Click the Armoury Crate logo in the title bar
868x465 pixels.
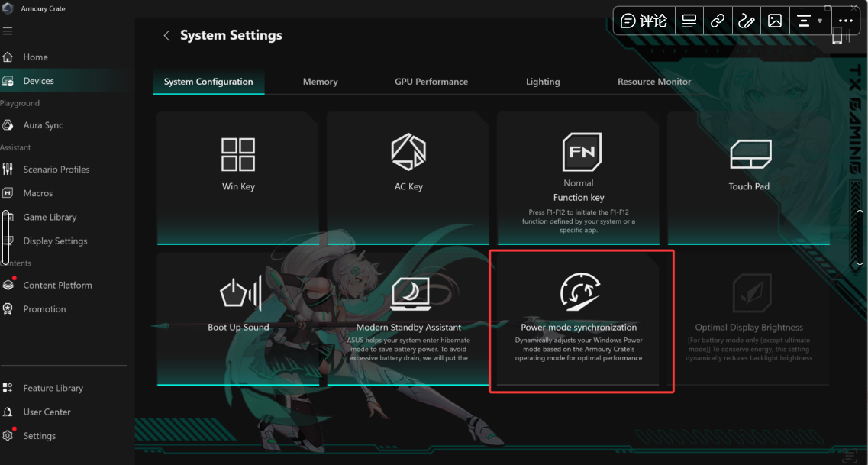8,8
